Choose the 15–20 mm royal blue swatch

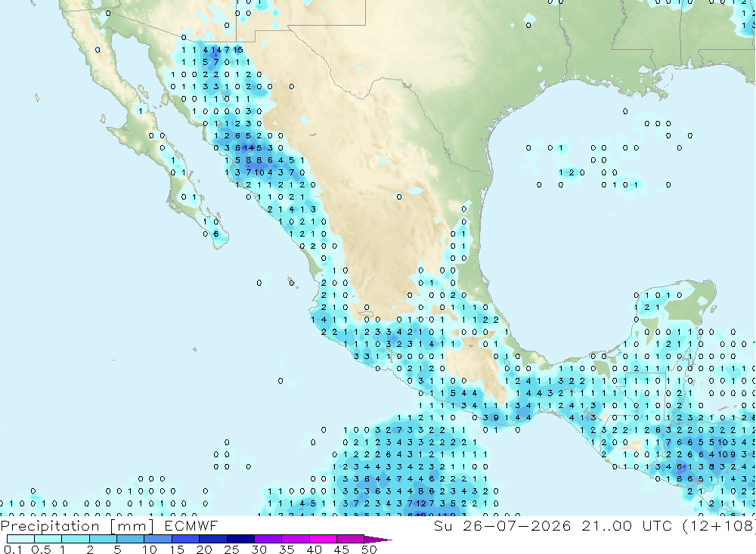coord(186,539)
